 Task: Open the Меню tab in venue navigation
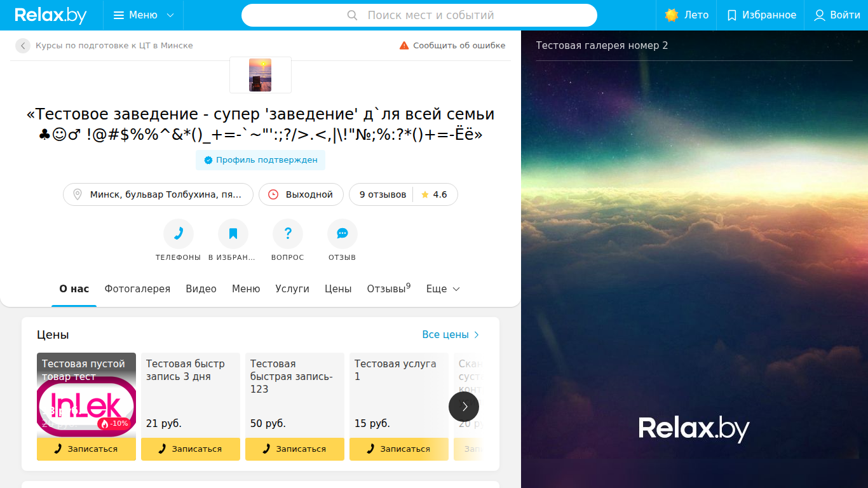point(246,289)
